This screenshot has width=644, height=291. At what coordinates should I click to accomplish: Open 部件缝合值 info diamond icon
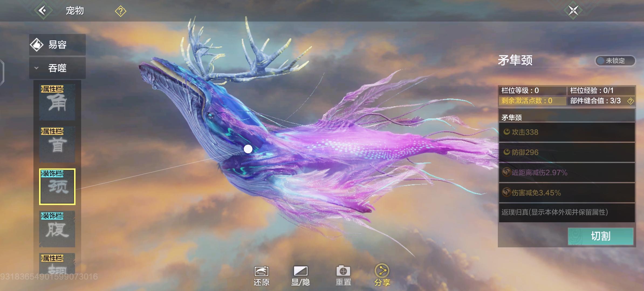pyautogui.click(x=630, y=101)
